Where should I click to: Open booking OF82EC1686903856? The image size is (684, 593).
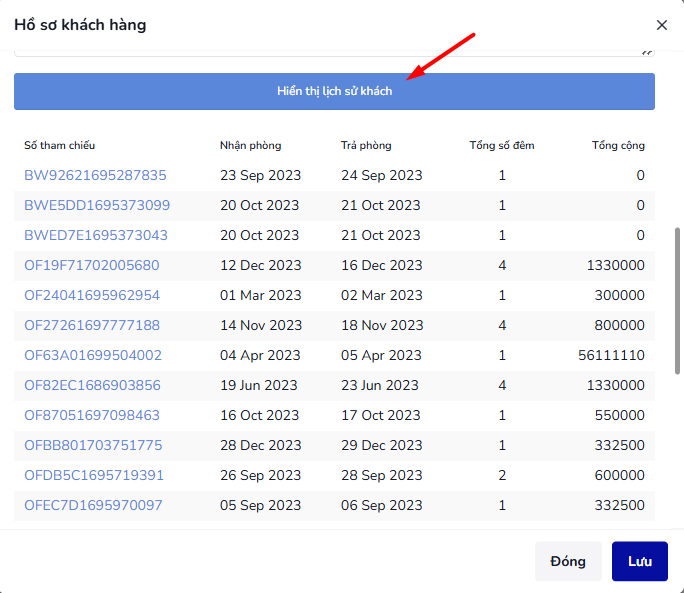(92, 385)
